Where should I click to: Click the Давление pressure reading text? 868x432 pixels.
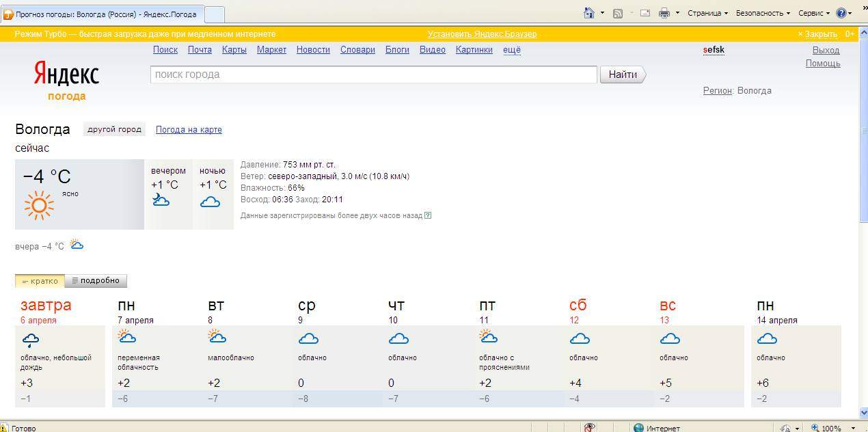tap(288, 165)
